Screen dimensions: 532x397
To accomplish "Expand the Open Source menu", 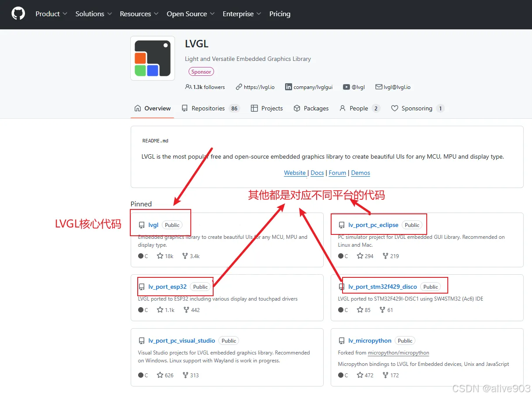I will 190,14.
